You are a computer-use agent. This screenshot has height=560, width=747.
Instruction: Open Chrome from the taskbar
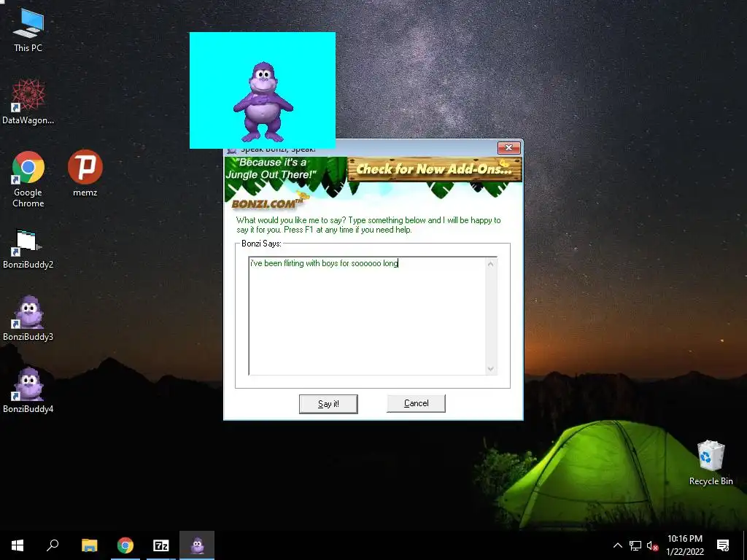125,545
